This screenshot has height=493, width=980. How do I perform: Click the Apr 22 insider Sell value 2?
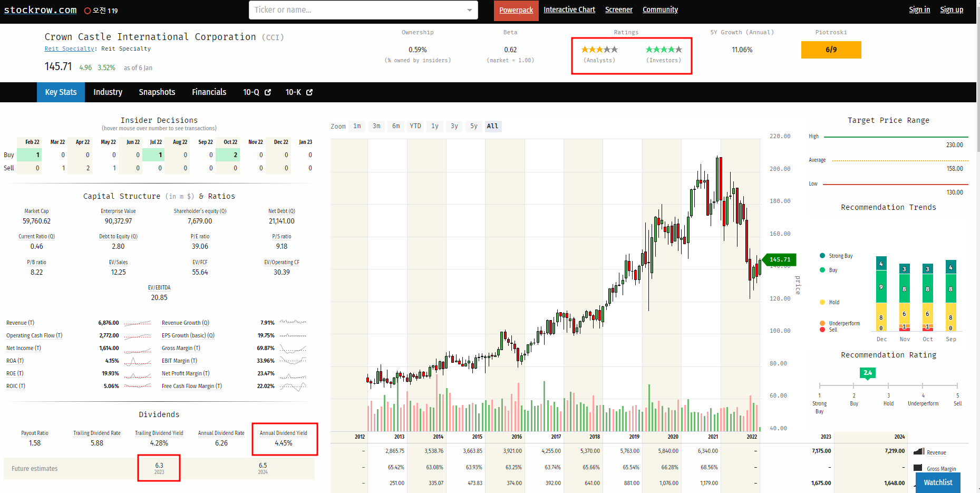click(88, 168)
